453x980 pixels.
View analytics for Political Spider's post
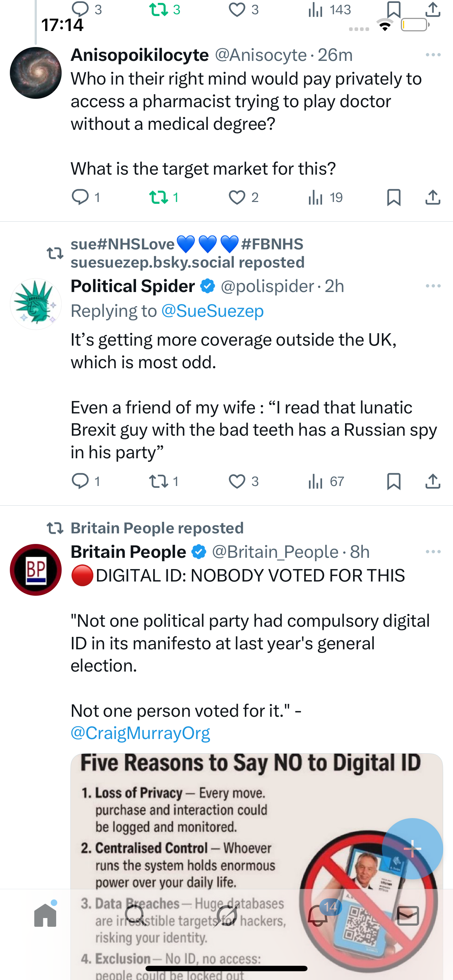click(x=316, y=481)
